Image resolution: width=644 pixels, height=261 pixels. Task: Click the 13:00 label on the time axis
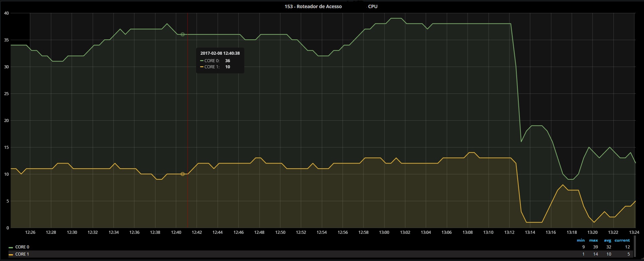pyautogui.click(x=384, y=232)
